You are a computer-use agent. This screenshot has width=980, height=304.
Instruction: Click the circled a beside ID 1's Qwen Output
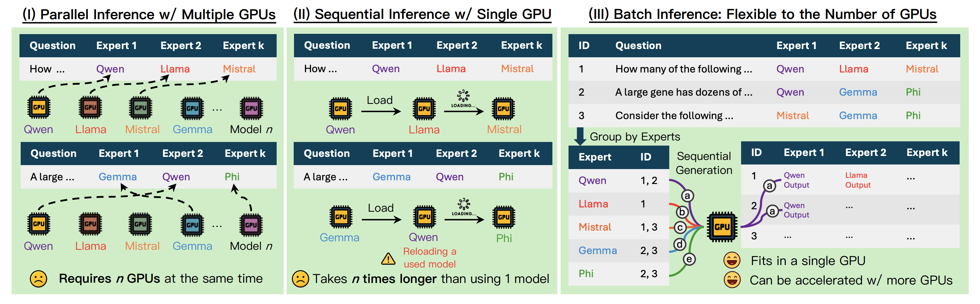click(770, 186)
